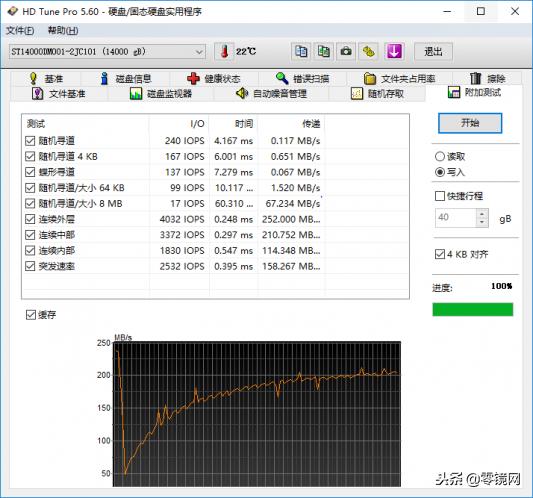Copy screenshot to clipboard icon
This screenshot has width=533, height=498.
(323, 52)
